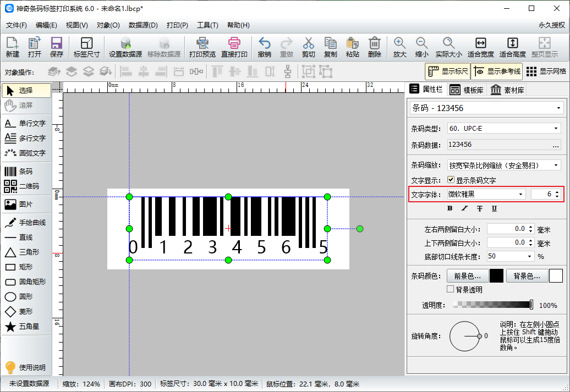
Task: Select the 菱形 diamond shape tool
Action: [x=26, y=311]
